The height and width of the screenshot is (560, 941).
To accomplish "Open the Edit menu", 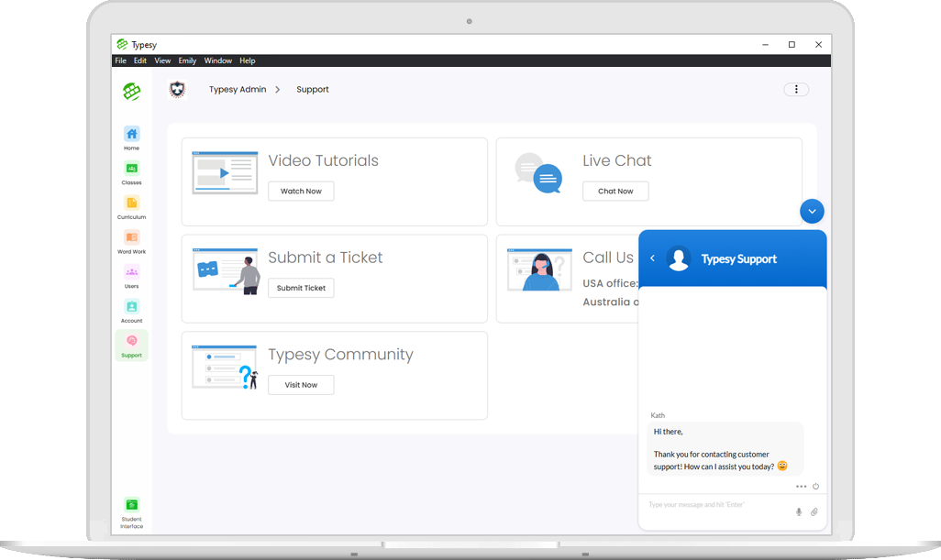I will click(x=139, y=60).
